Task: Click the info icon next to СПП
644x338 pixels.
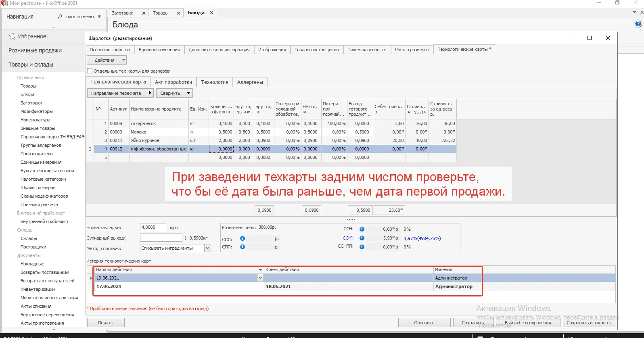Action: pos(243,247)
